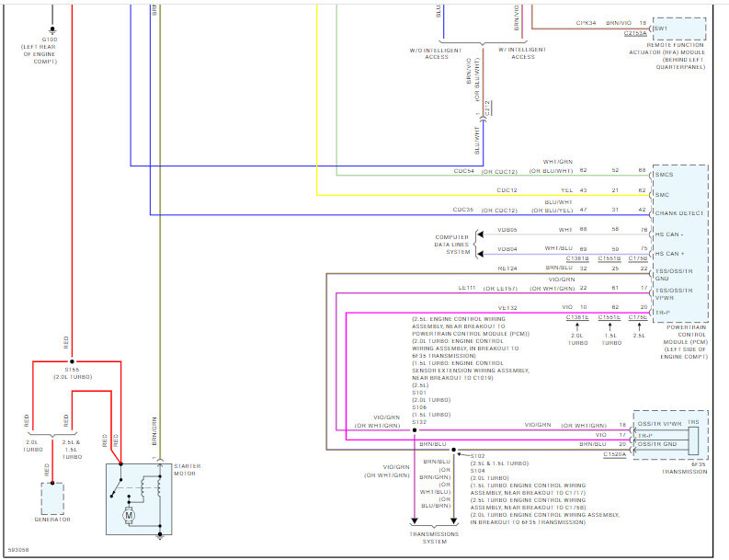Image resolution: width=729 pixels, height=560 pixels.
Task: Select the C1520A connector label
Action: [615, 454]
